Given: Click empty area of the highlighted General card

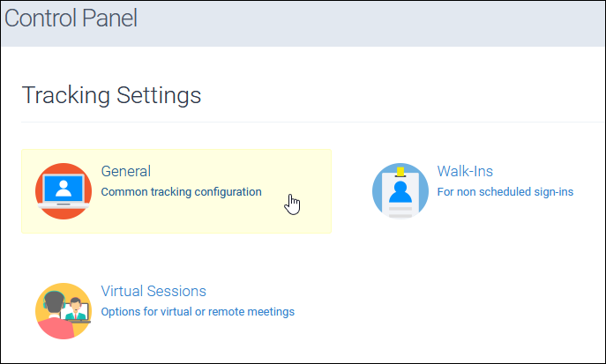Looking at the screenshot, I should click(x=221, y=218).
